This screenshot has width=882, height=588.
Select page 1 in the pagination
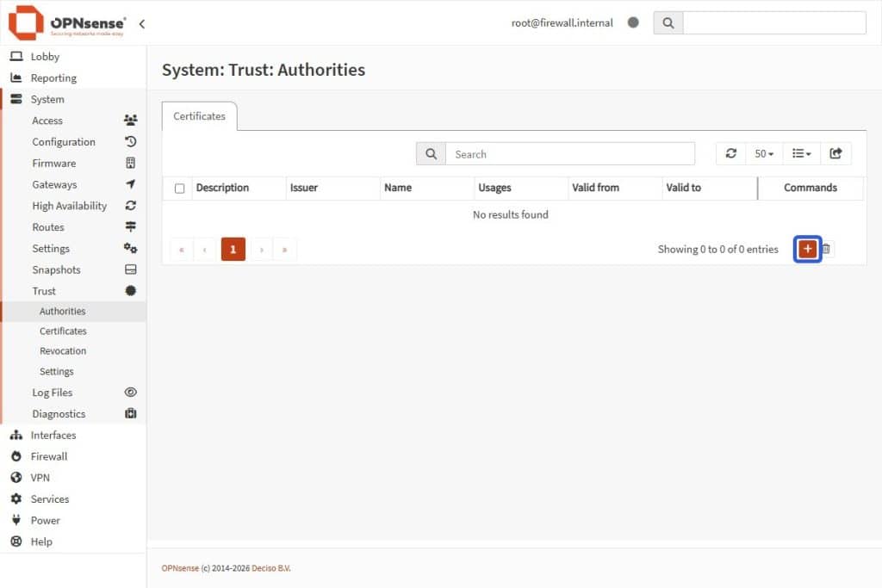coord(233,249)
